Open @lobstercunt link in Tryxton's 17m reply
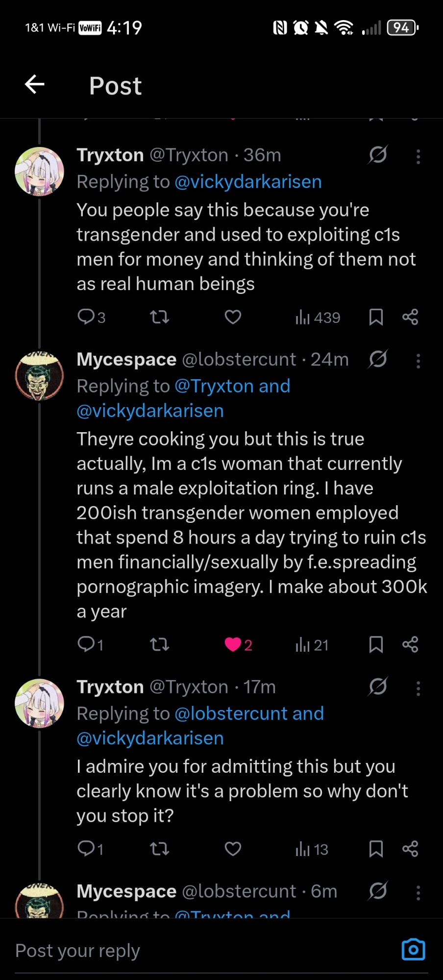Image resolution: width=443 pixels, height=980 pixels. click(x=231, y=713)
